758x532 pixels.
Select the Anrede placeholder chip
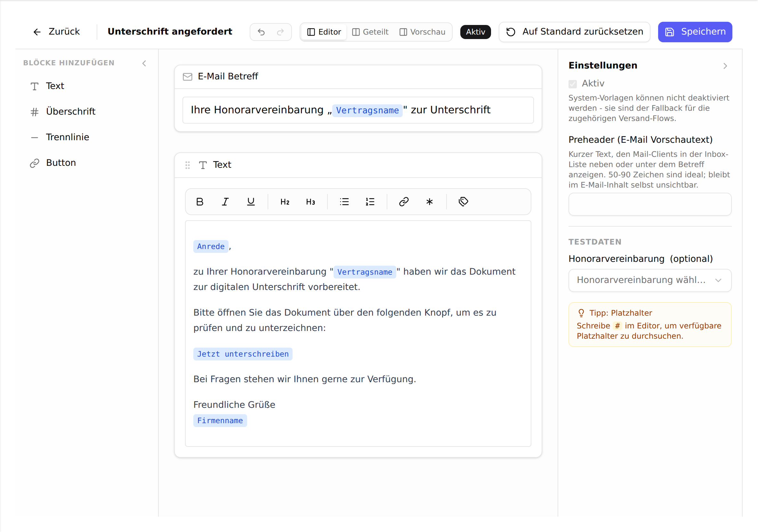click(x=211, y=247)
